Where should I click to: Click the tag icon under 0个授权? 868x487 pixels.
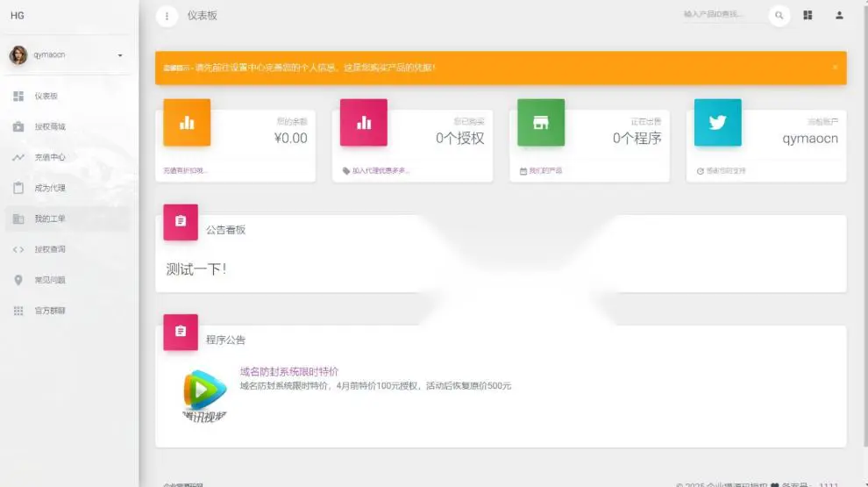pyautogui.click(x=346, y=170)
